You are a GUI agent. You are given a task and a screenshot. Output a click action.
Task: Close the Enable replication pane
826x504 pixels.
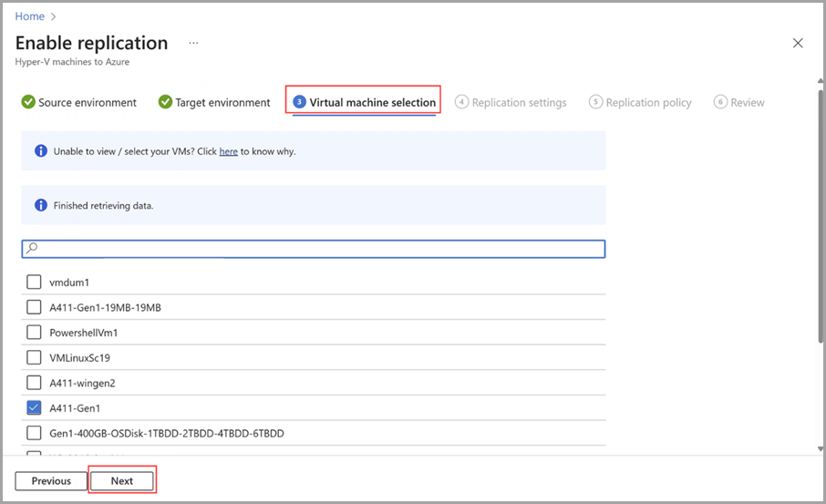798,43
